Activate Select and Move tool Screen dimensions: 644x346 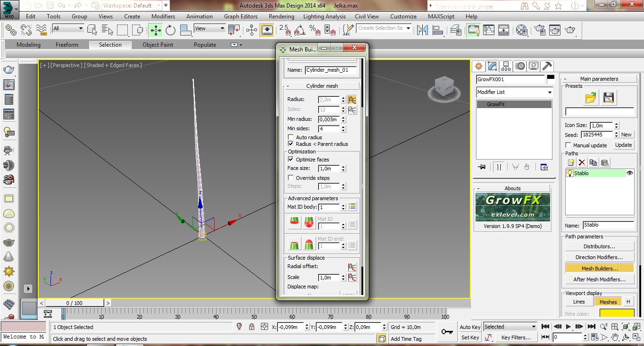pos(155,30)
